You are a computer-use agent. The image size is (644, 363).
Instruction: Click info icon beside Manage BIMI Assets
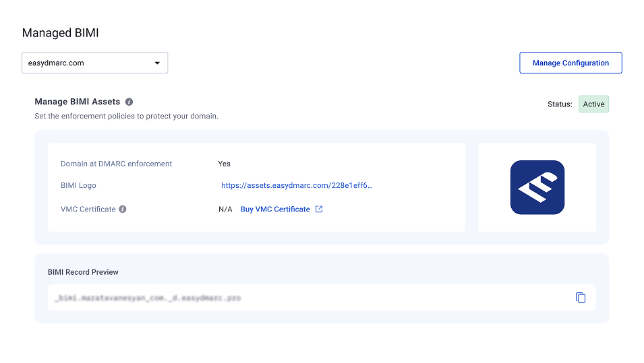[x=129, y=102]
